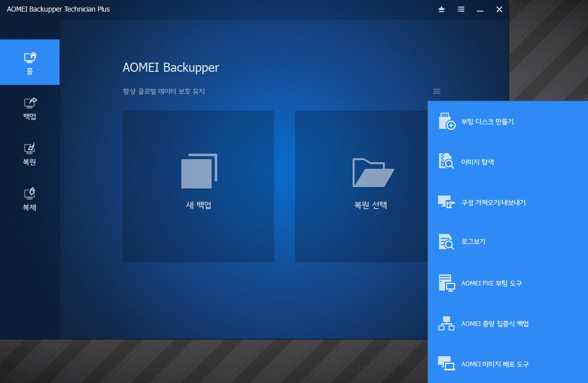
Task: Select 부팅 디스크 만들기 menu entry
Action: click(x=487, y=122)
